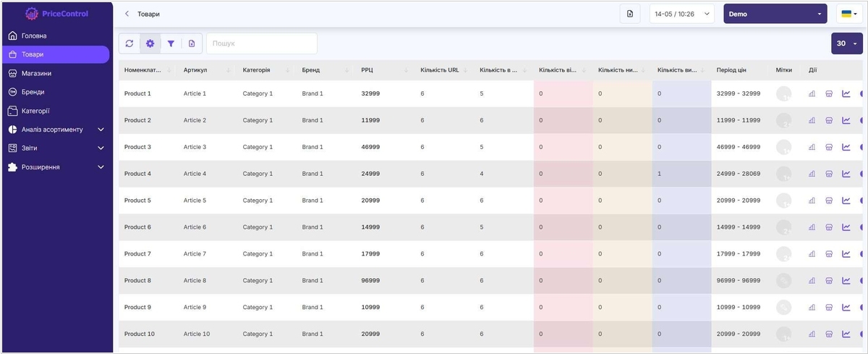Click the label badge for Product 2
The width and height of the screenshot is (868, 354).
coord(783,120)
